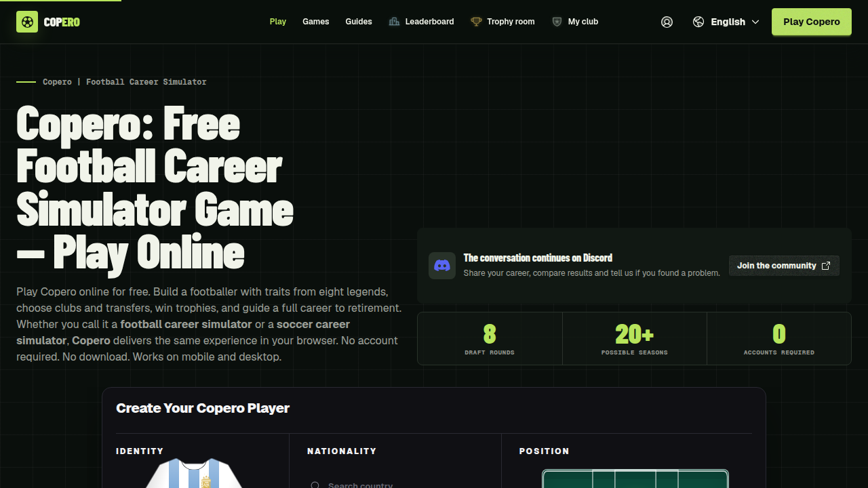Open the Trophy room page

click(x=502, y=22)
